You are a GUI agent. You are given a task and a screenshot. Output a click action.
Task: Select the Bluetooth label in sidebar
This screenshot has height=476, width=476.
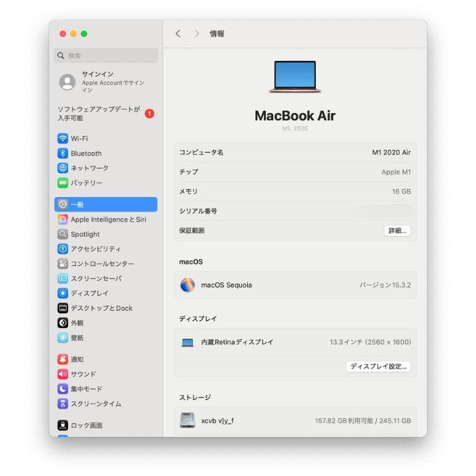click(x=86, y=153)
